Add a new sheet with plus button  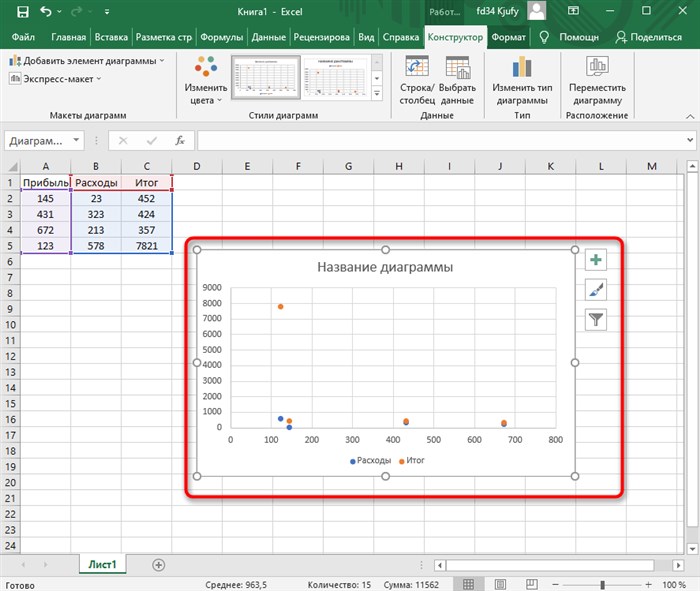click(158, 565)
